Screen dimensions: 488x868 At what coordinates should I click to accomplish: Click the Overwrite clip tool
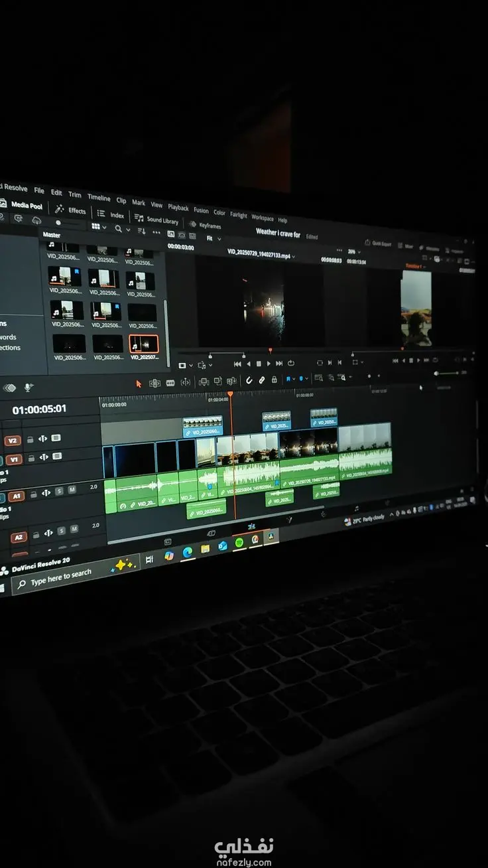[x=217, y=382]
